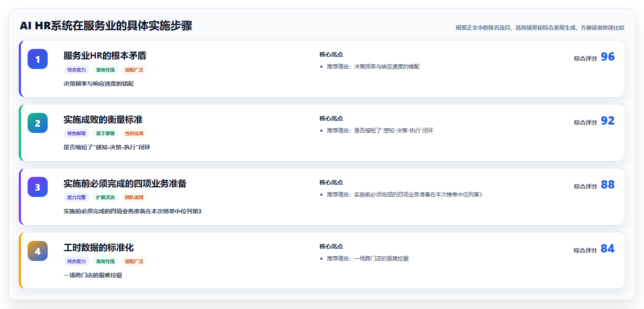Click bullet '推荐理由：是否缩短了"感知-决策-执行"闭环'

click(x=380, y=131)
